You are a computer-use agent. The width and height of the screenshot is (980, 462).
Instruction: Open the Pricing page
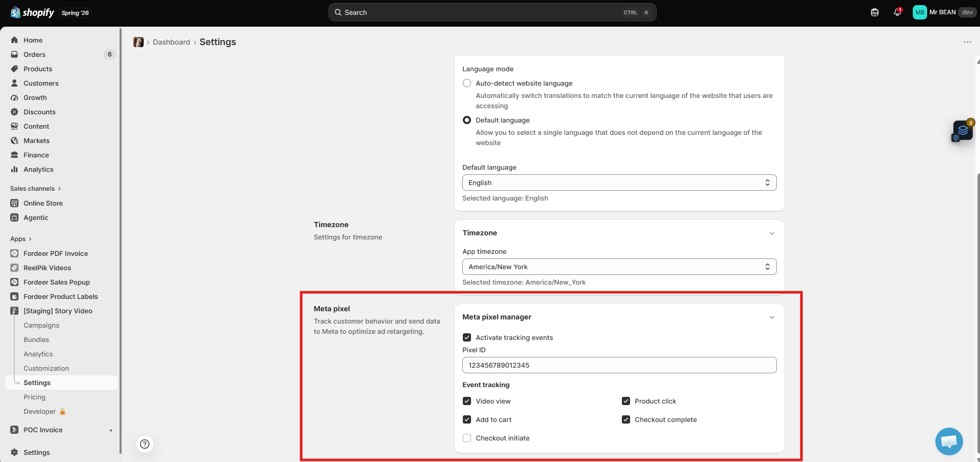click(x=34, y=397)
